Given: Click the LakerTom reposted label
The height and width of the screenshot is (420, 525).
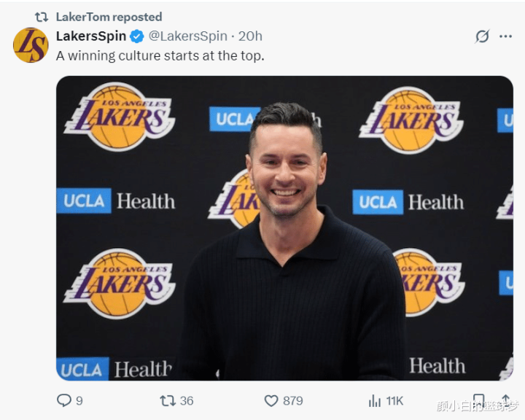Looking at the screenshot, I should coord(109,17).
